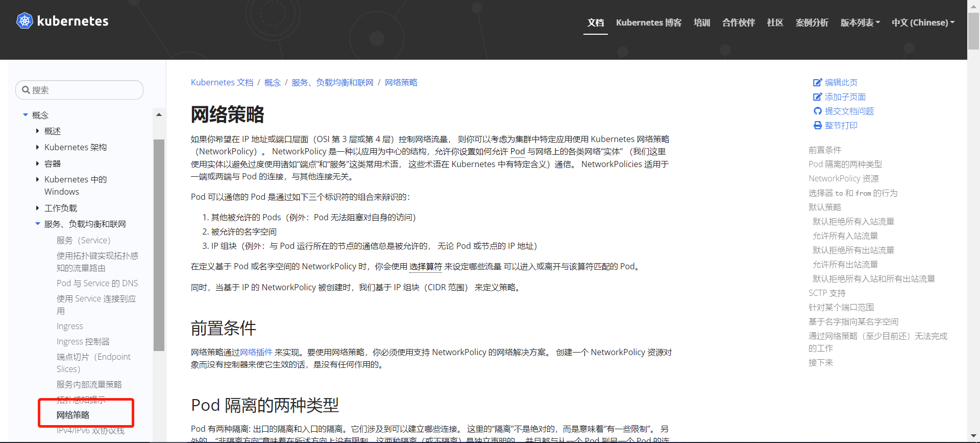Click the kubernetes wordmark in header
Image resolution: width=980 pixels, height=443 pixels.
tap(72, 21)
